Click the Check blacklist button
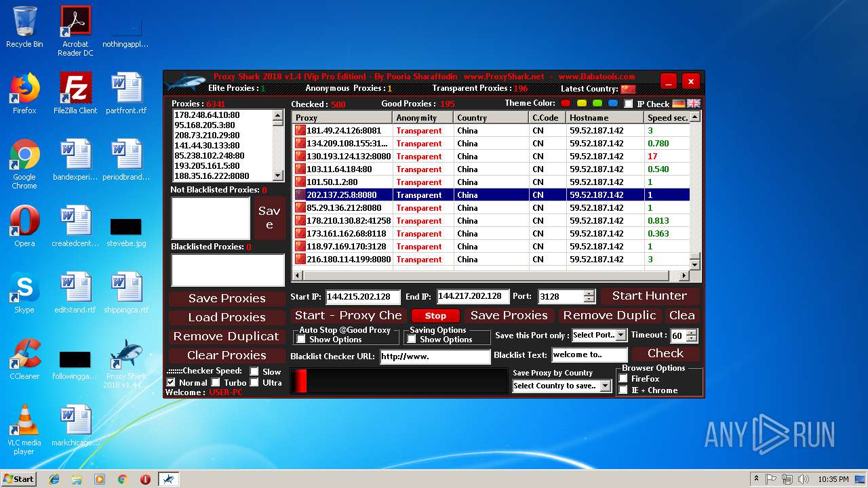The image size is (868, 488). point(665,354)
